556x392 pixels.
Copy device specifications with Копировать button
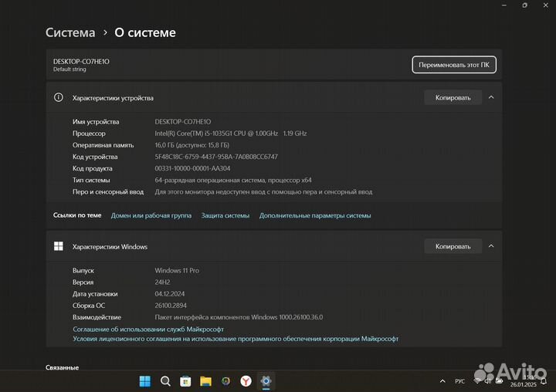pyautogui.click(x=453, y=97)
